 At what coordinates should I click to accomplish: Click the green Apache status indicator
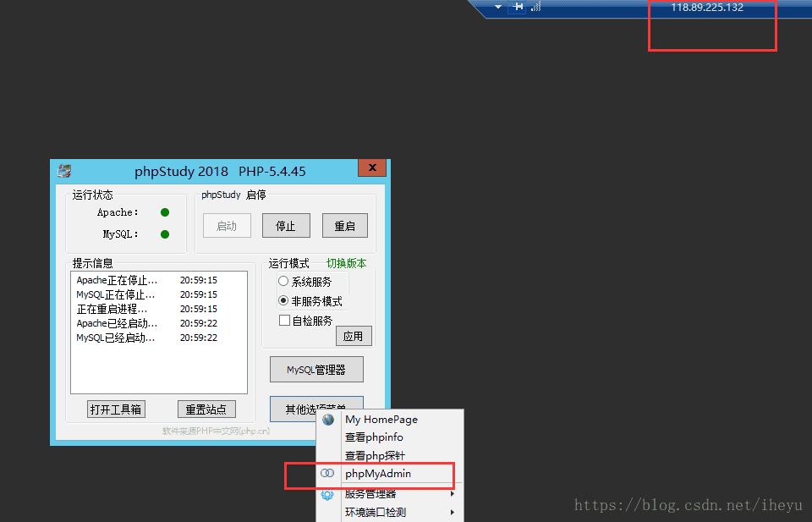tap(165, 212)
